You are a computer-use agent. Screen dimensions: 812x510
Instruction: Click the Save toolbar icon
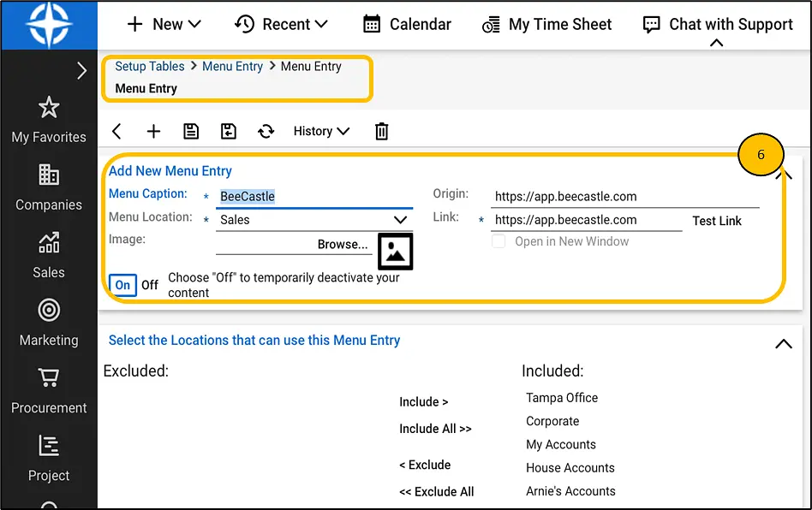coord(191,132)
